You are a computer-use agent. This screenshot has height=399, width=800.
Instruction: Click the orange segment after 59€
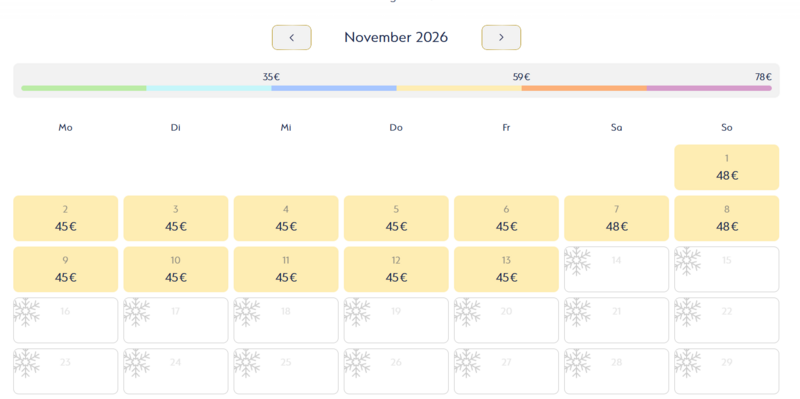[x=584, y=88]
